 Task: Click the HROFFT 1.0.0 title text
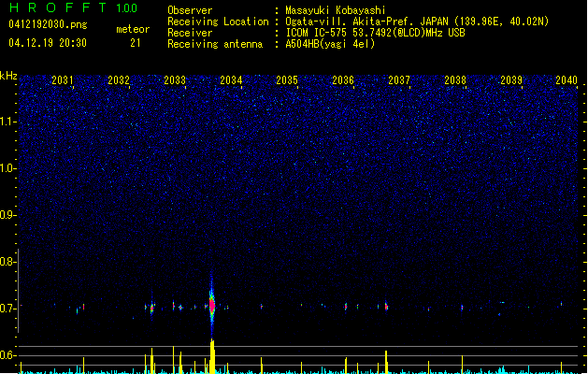point(73,7)
